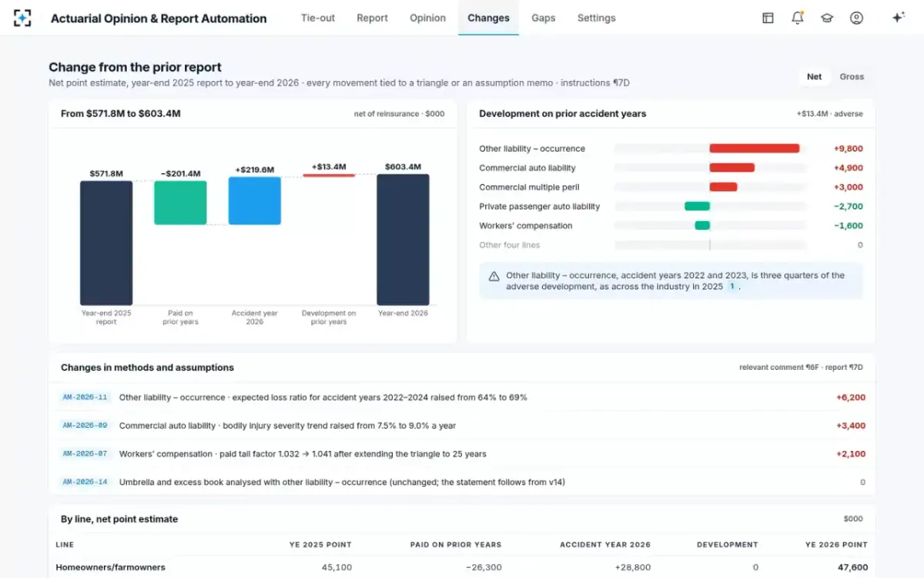Click the +6,200 assumption change value
This screenshot has width=924, height=578.
point(850,398)
